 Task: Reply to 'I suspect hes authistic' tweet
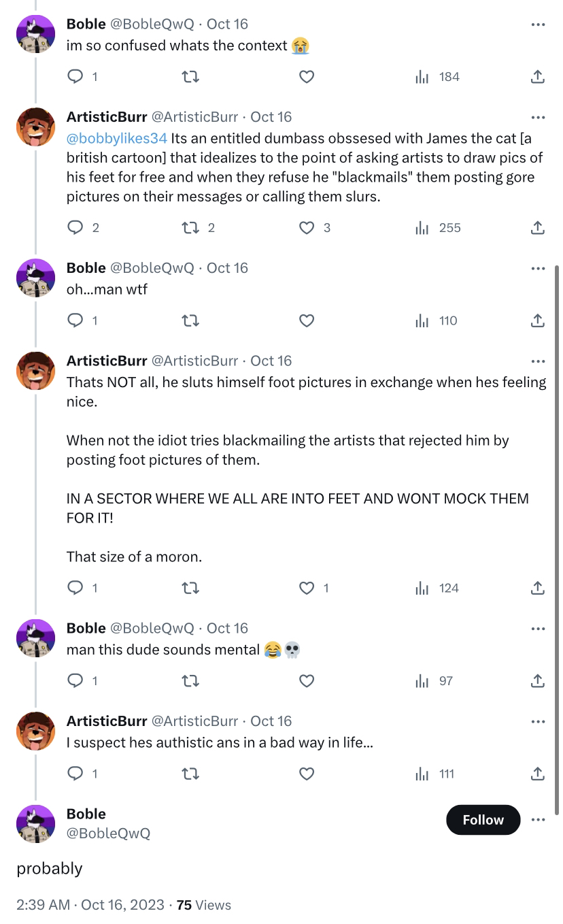coord(75,774)
